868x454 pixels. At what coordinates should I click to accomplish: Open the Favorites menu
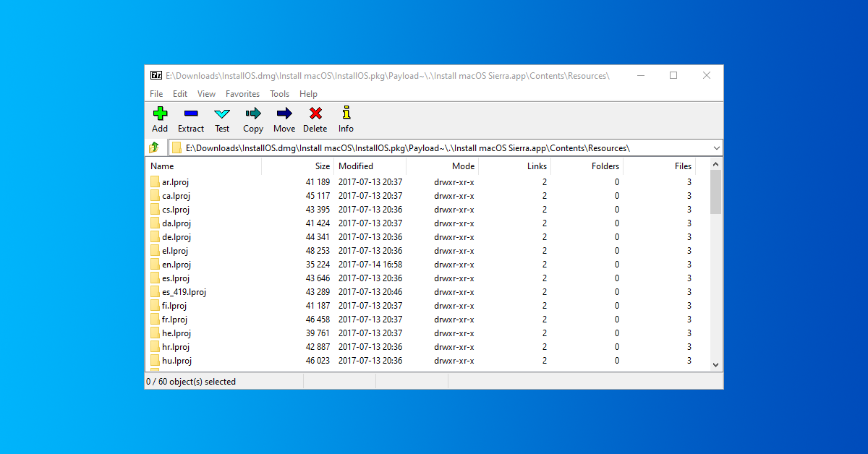click(x=242, y=94)
